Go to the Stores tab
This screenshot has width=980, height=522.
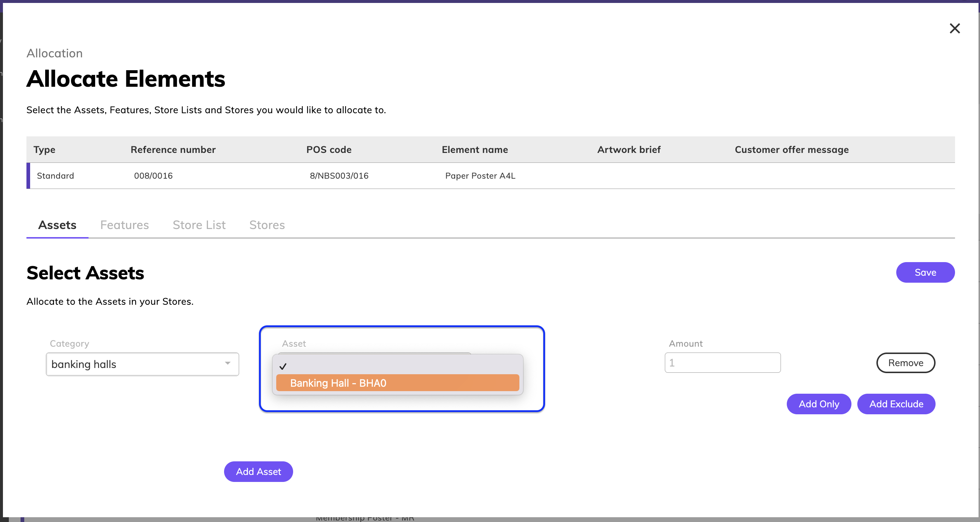(267, 225)
